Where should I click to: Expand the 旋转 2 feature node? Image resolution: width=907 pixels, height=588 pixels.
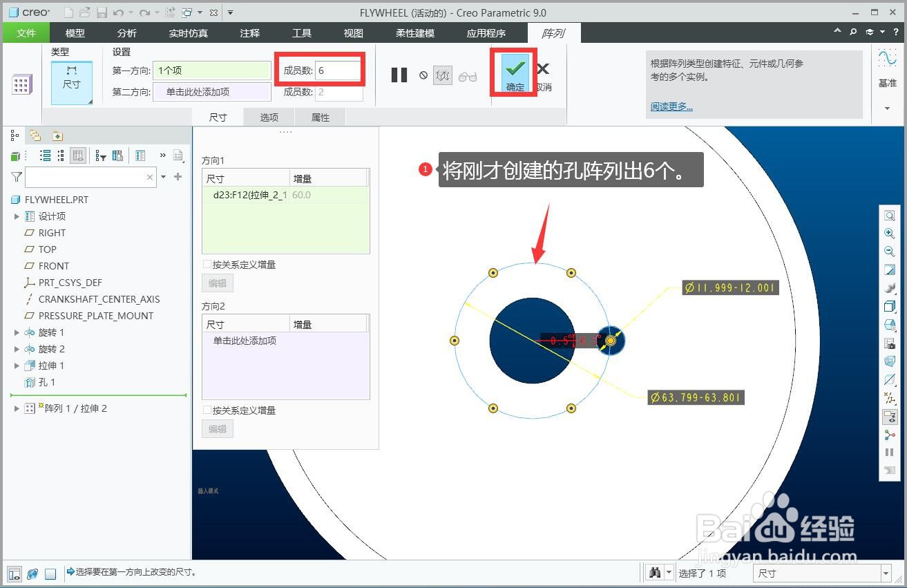(x=17, y=349)
